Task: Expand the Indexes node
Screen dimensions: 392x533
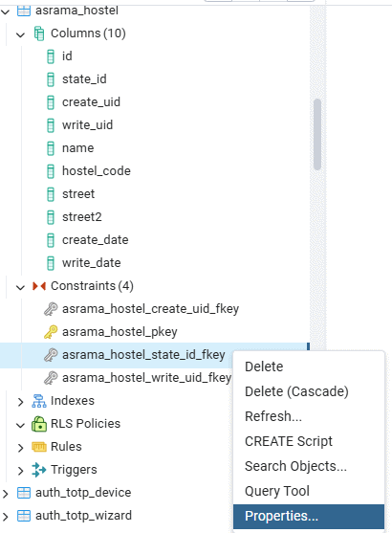Action: coord(20,402)
